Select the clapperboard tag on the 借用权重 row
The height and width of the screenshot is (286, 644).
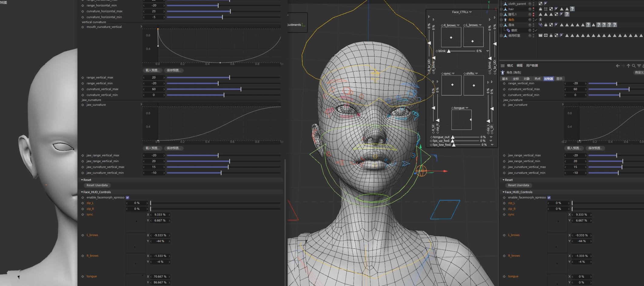point(540,35)
